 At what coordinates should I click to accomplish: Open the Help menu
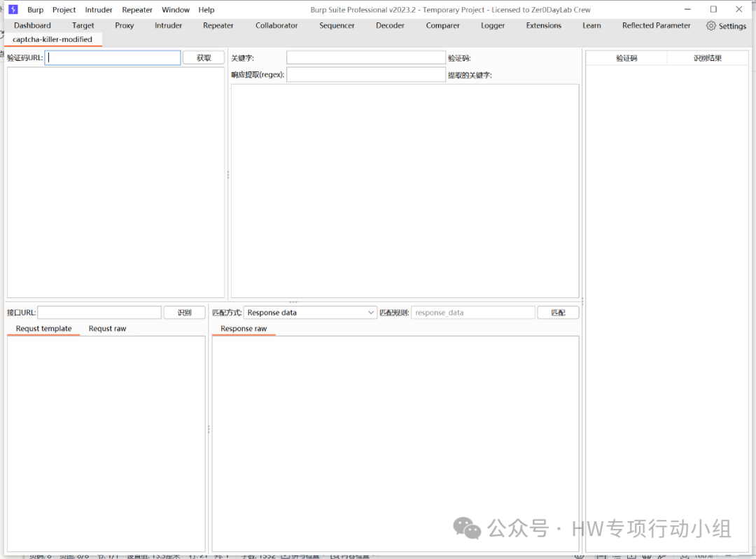pyautogui.click(x=206, y=10)
